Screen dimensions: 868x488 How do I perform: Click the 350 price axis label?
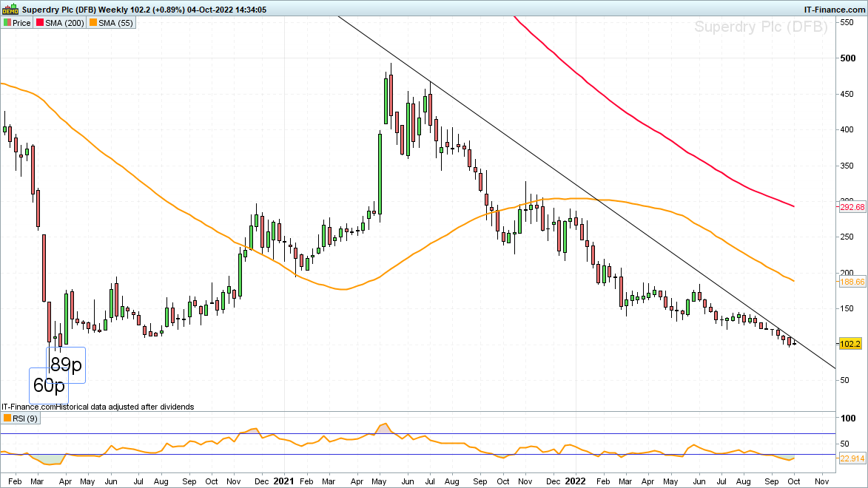point(847,166)
